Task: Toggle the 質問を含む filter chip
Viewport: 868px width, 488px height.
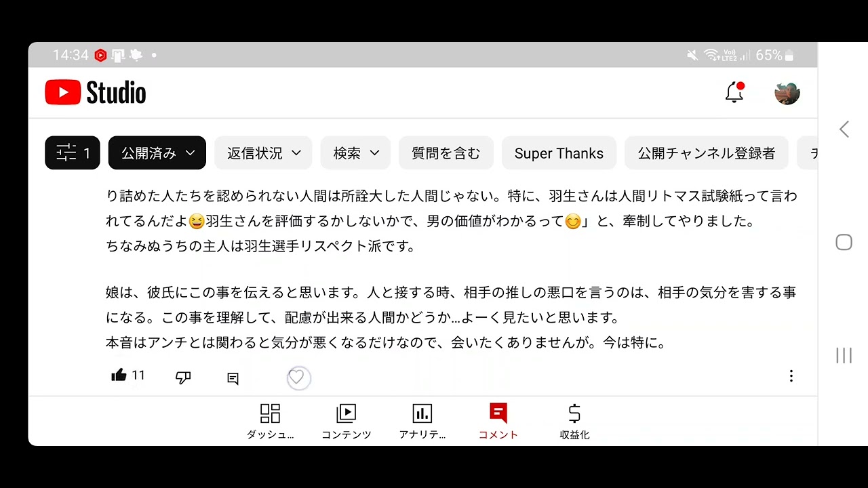Action: click(446, 153)
